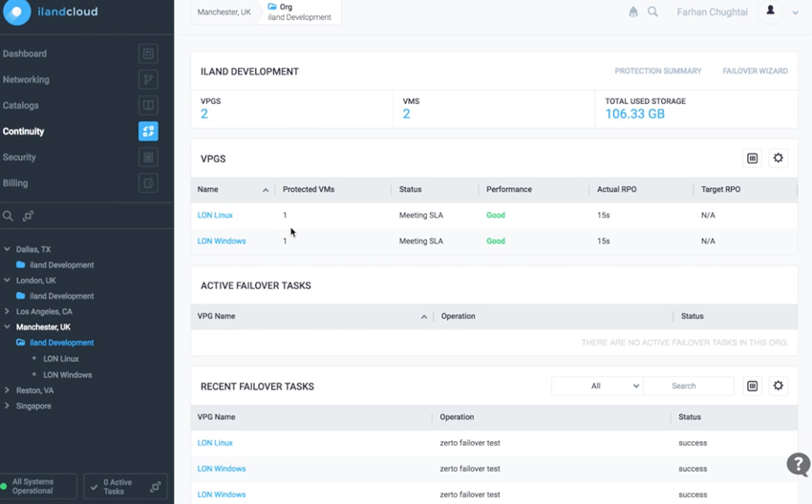Expand the Los Angeles, CA node
The width and height of the screenshot is (812, 504).
click(x=7, y=311)
